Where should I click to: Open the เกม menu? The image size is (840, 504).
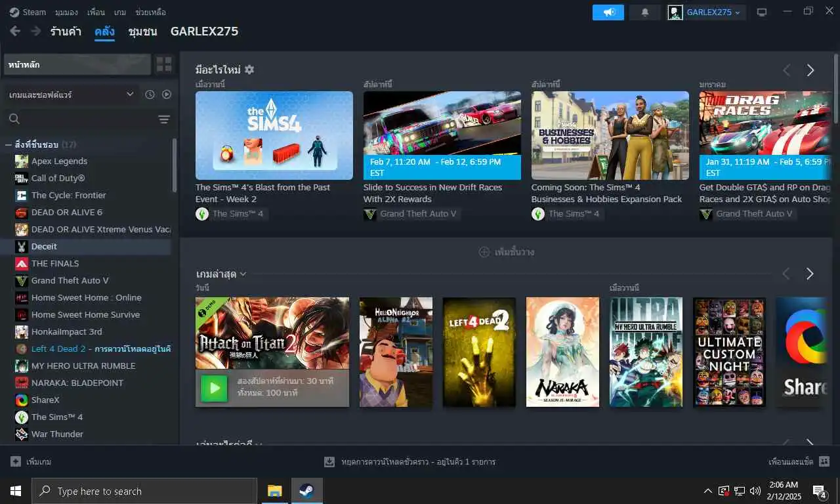(120, 12)
